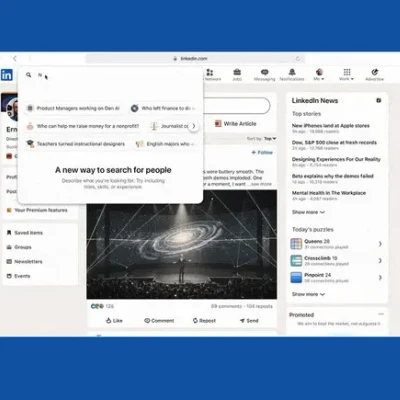Image resolution: width=400 pixels, height=400 pixels.
Task: Read 'Mental Health In The Workplace' story
Action: click(x=329, y=193)
